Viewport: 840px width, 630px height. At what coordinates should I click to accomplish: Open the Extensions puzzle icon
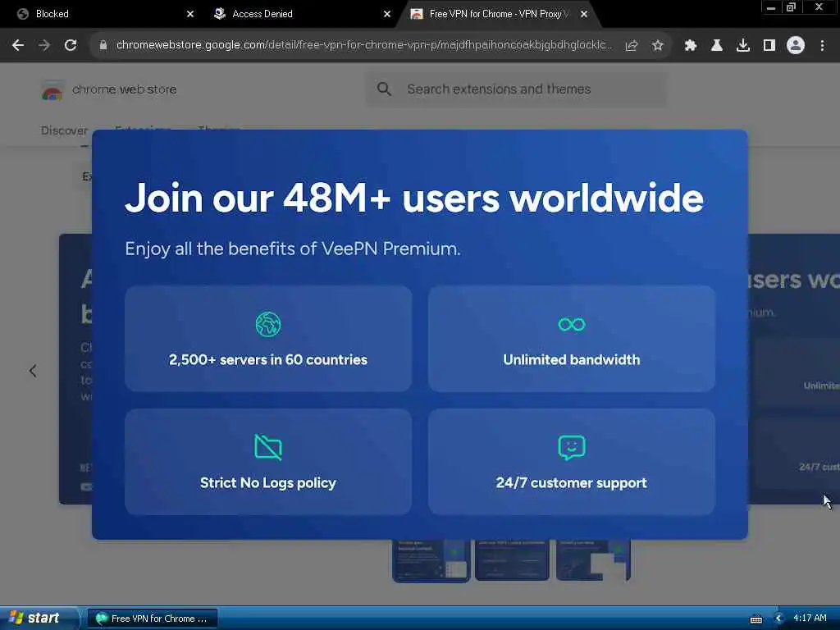click(x=691, y=46)
